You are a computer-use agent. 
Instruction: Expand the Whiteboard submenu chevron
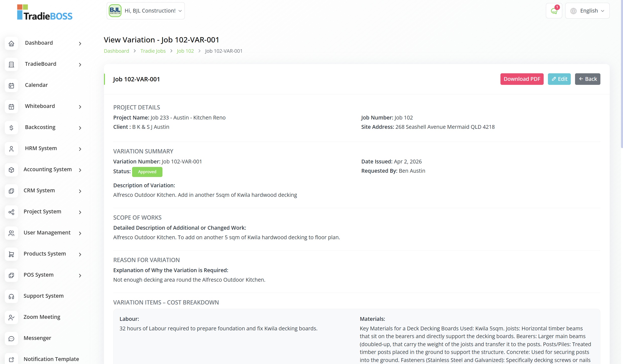[x=80, y=107]
